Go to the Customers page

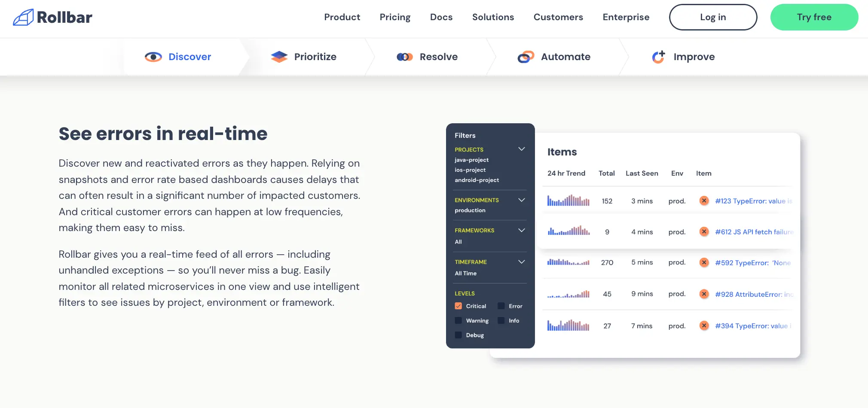(558, 17)
